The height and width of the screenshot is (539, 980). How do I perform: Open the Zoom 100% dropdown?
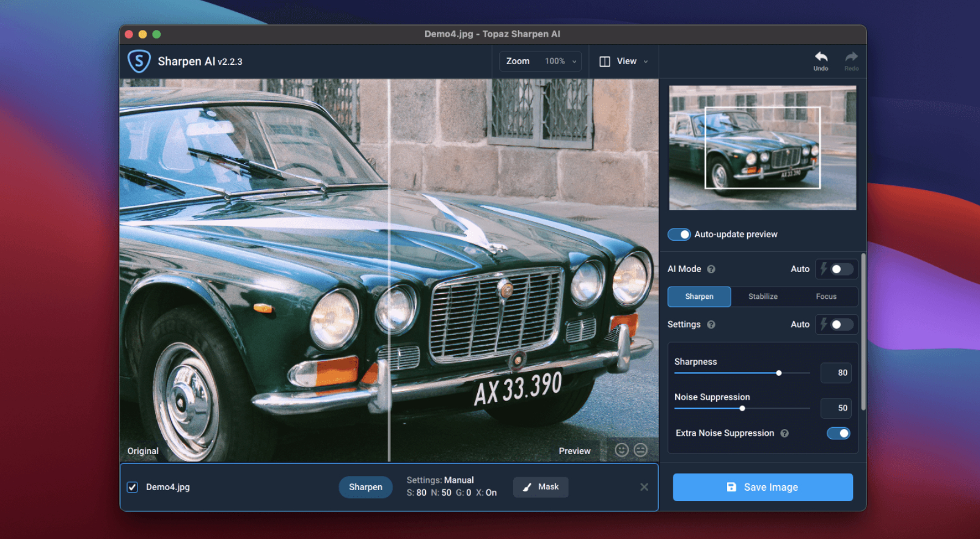pyautogui.click(x=541, y=61)
